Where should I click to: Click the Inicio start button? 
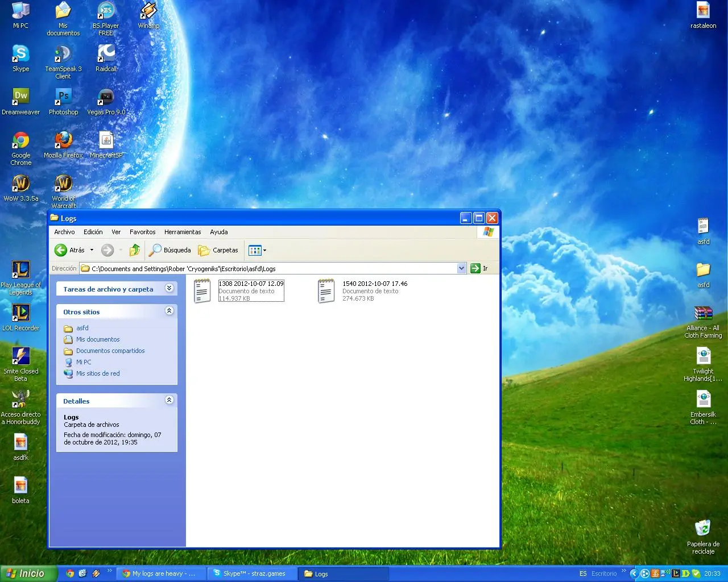point(28,573)
